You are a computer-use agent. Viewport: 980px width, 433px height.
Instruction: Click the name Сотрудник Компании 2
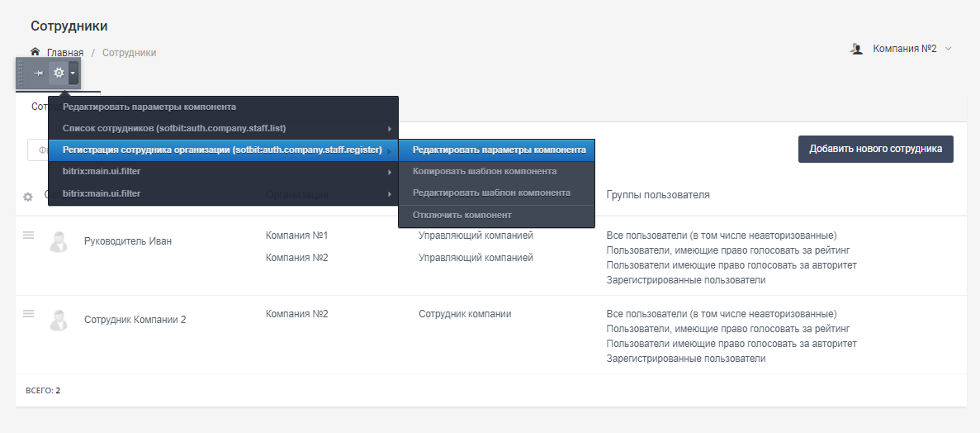(x=135, y=320)
